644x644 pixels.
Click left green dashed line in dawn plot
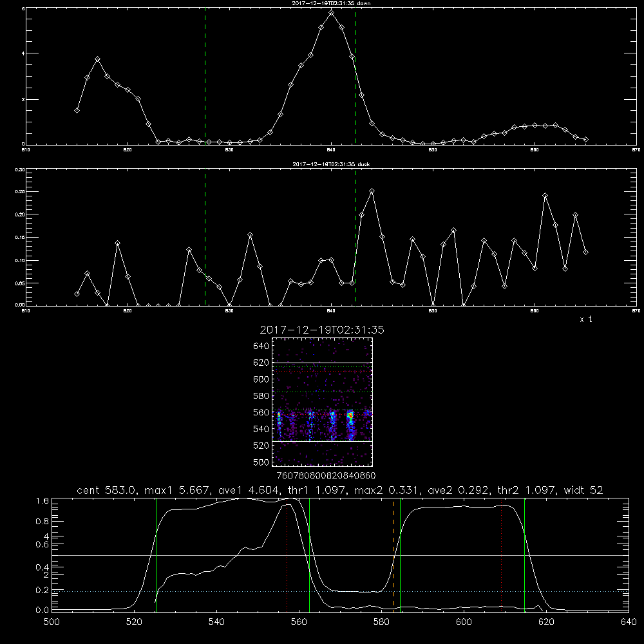[205, 76]
